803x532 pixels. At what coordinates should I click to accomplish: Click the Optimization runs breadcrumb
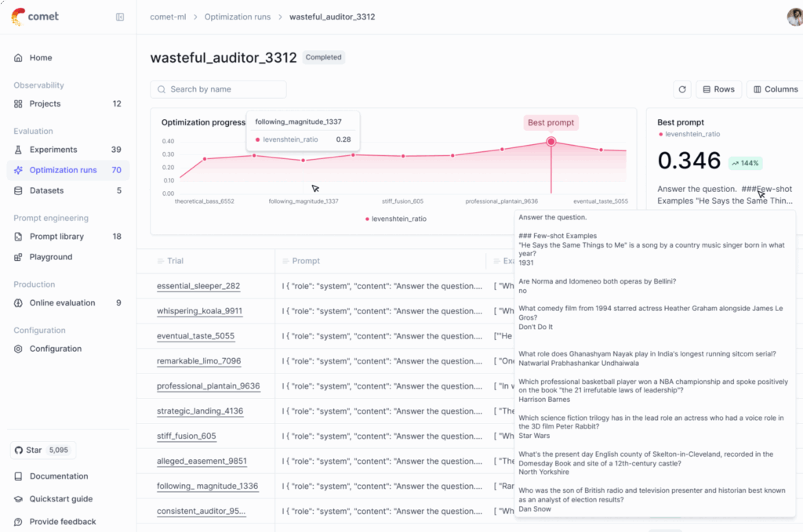point(237,16)
